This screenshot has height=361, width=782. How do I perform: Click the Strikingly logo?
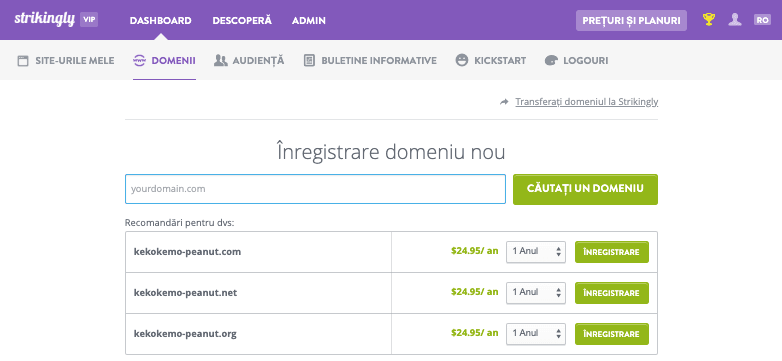pos(44,19)
